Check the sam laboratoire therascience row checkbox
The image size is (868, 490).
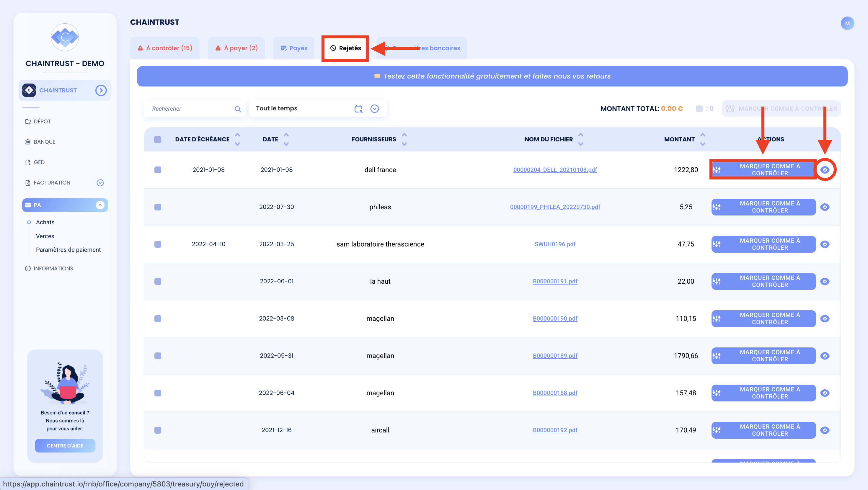click(157, 244)
